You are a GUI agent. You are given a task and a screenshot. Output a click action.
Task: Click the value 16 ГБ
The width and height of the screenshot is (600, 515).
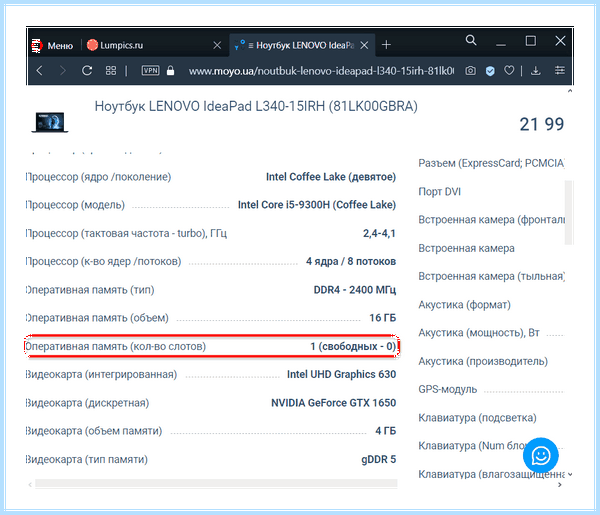point(383,318)
